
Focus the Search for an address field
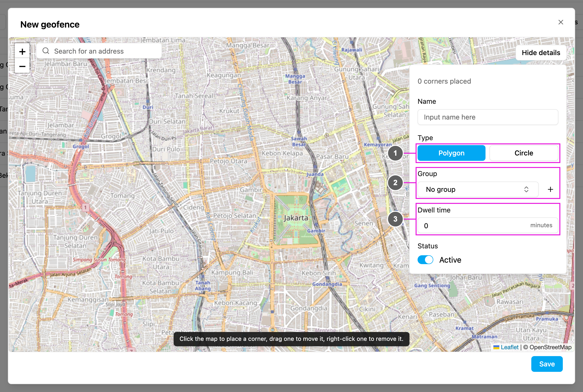(x=99, y=51)
